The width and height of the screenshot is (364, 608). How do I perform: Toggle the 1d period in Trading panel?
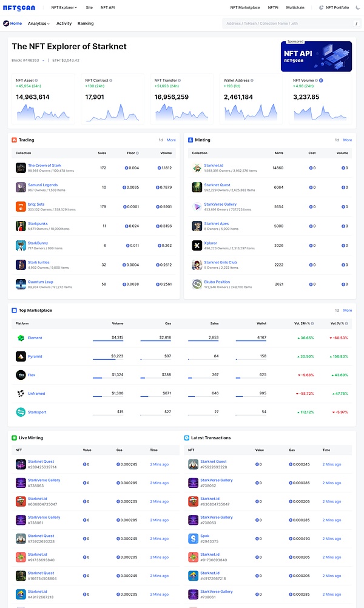click(x=160, y=140)
